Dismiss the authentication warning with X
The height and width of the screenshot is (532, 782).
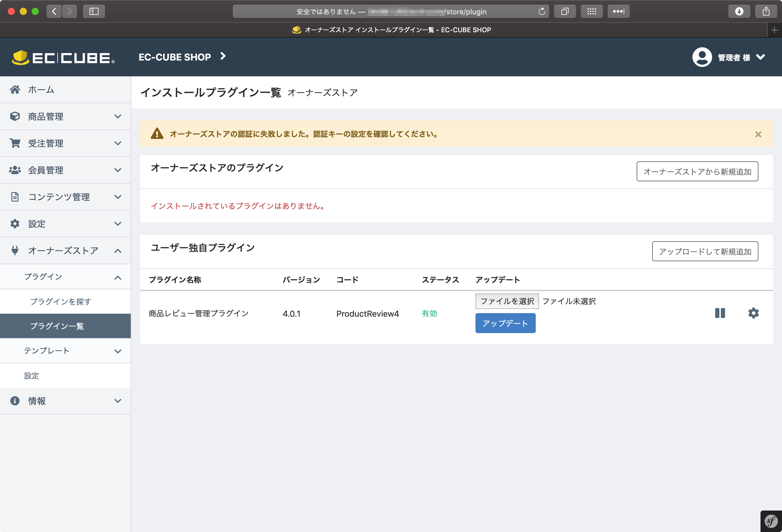click(x=758, y=134)
